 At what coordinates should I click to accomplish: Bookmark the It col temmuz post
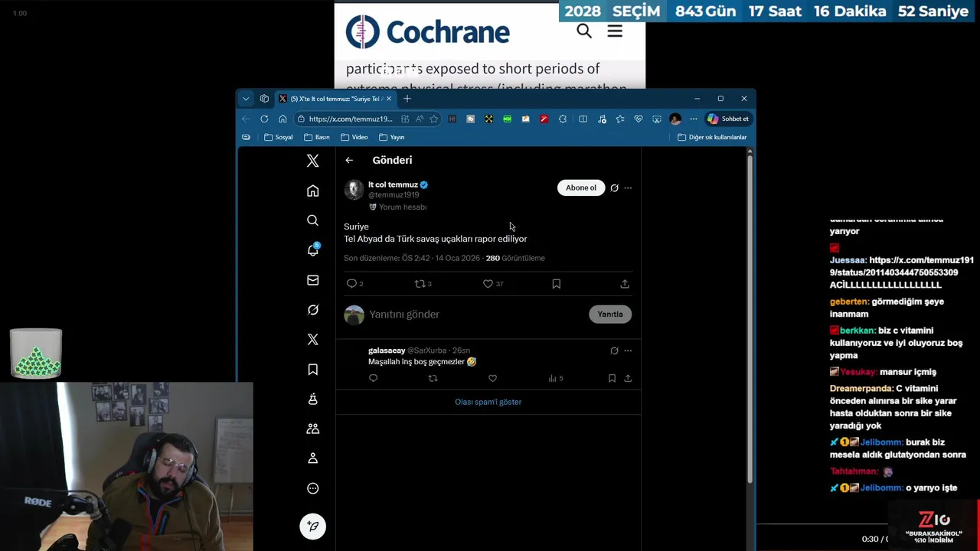(x=557, y=283)
